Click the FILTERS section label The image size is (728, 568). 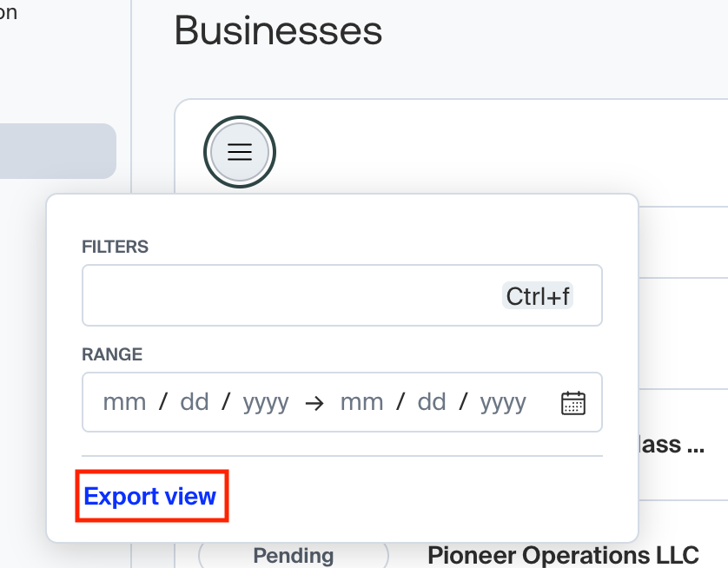115,248
